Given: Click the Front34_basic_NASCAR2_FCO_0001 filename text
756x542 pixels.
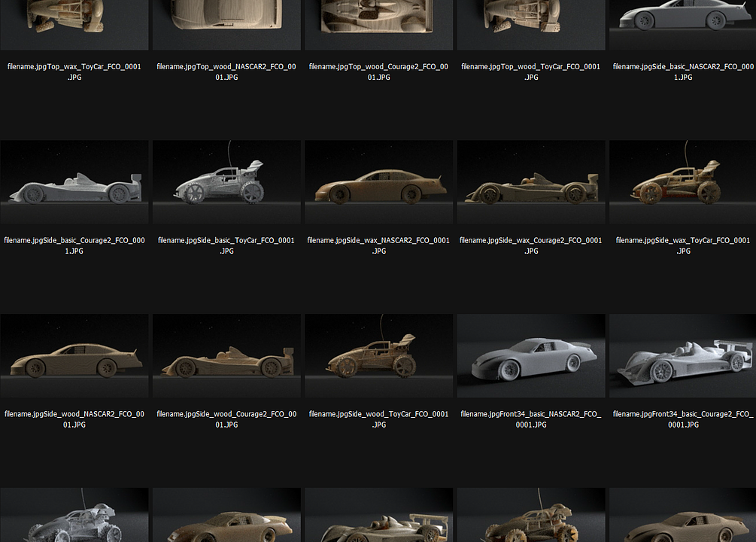Looking at the screenshot, I should tap(530, 419).
